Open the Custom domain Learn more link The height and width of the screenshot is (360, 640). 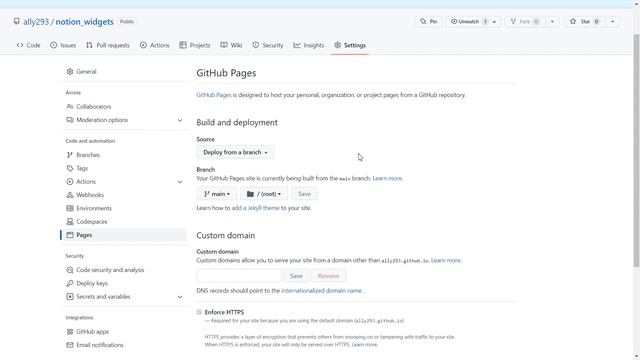pyautogui.click(x=446, y=260)
